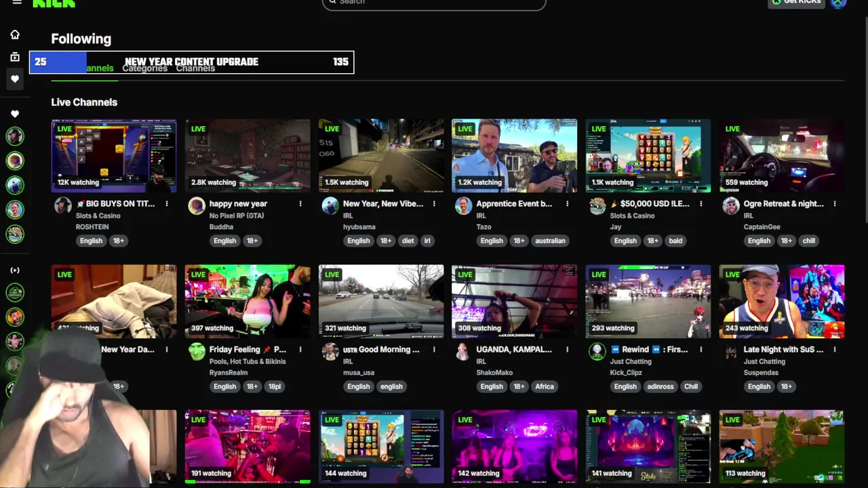Open musa_usa channel avatar
Viewport: 868px width, 488px height.
click(330, 352)
